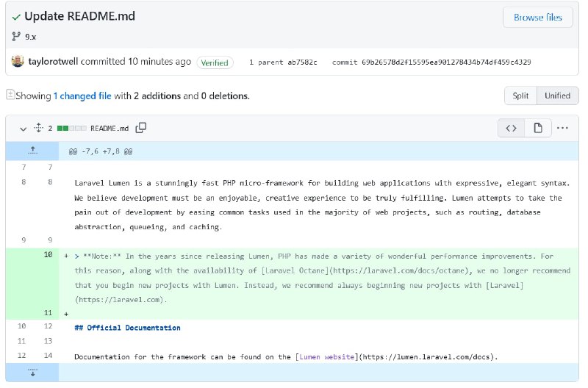Image resolution: width=588 pixels, height=388 pixels.
Task: Switch to Unified diff view
Action: 557,96
